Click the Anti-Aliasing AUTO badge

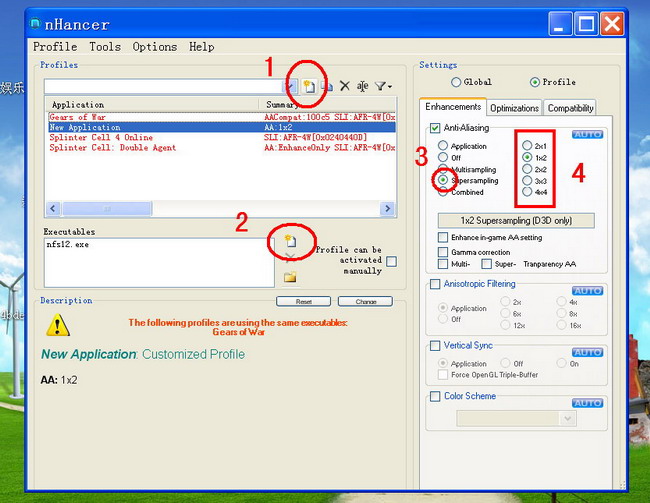pyautogui.click(x=587, y=134)
